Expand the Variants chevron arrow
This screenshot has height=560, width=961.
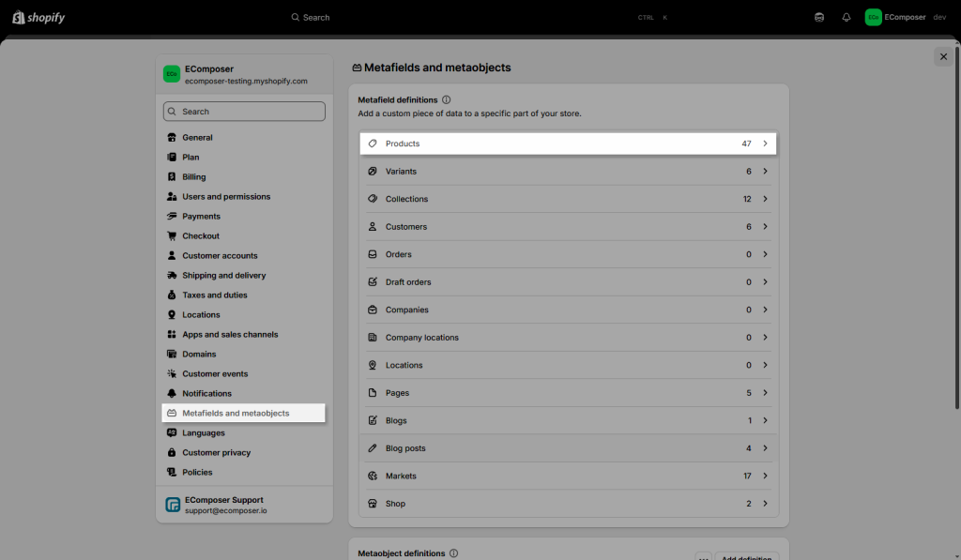coord(765,171)
